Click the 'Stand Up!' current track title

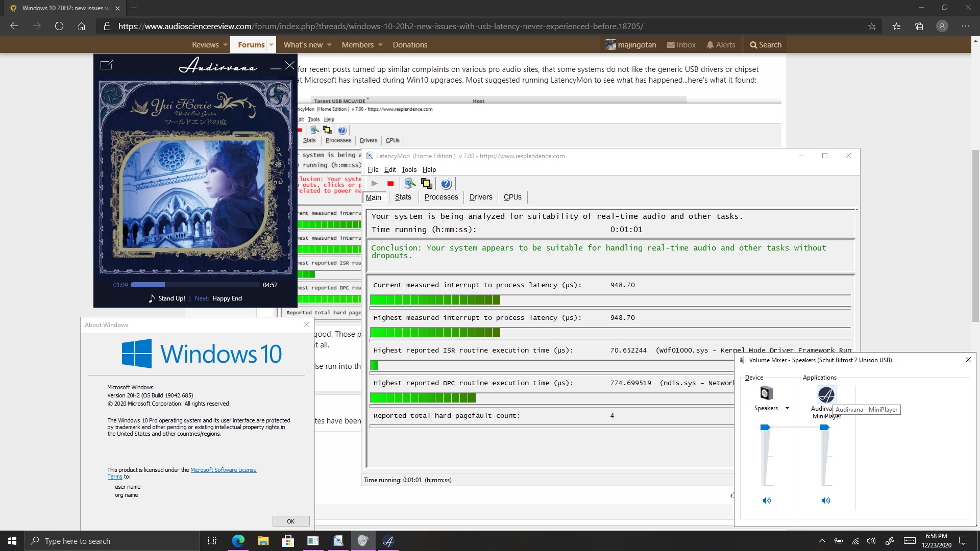pyautogui.click(x=171, y=298)
